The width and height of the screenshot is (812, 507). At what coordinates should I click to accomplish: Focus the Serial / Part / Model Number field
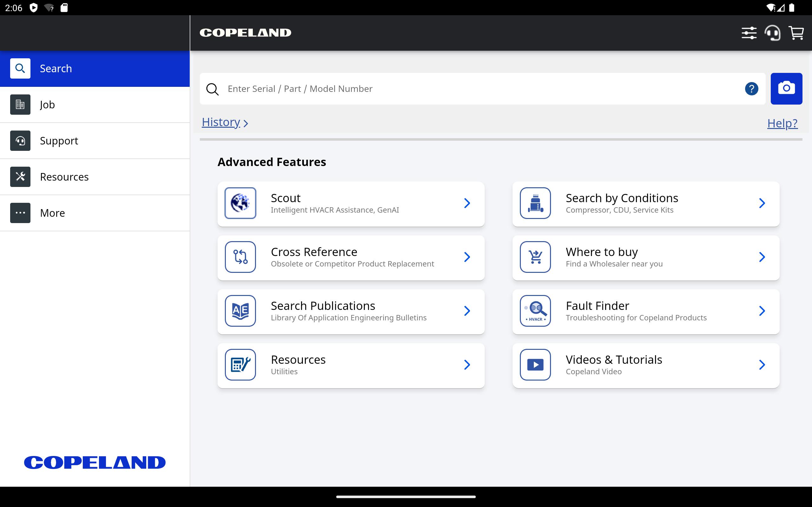[470, 89]
